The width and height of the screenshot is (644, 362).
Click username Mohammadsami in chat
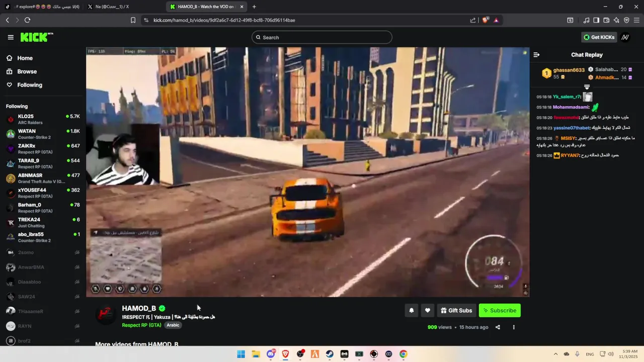(571, 107)
